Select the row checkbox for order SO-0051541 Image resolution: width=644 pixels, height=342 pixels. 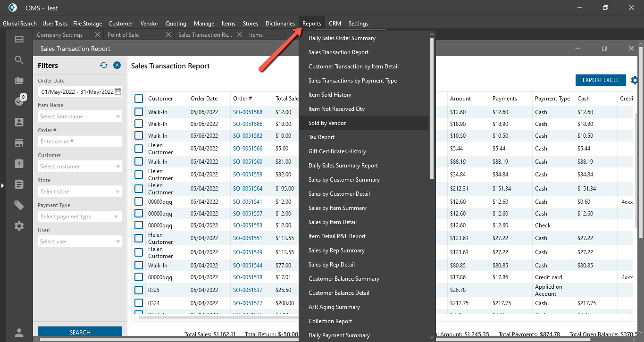click(139, 202)
